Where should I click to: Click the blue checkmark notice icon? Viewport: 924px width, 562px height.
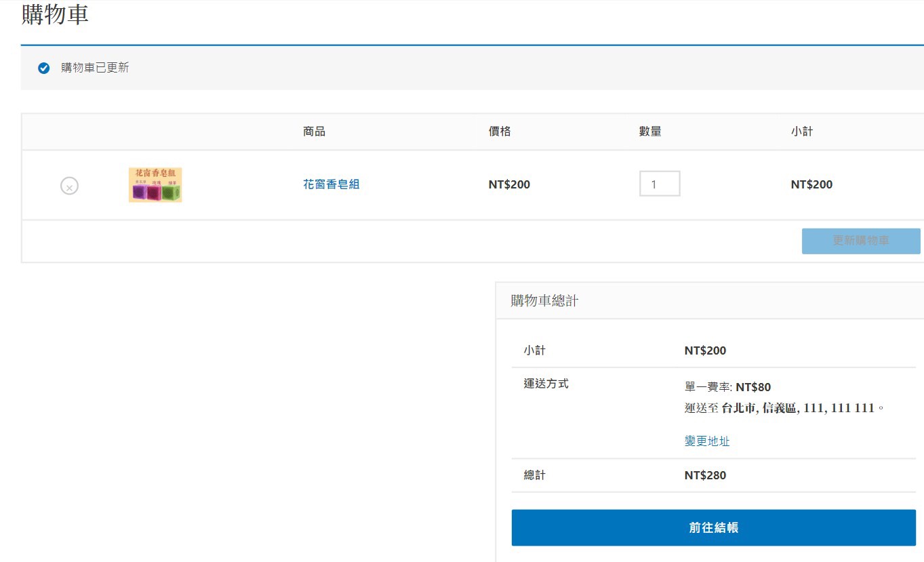(x=44, y=68)
